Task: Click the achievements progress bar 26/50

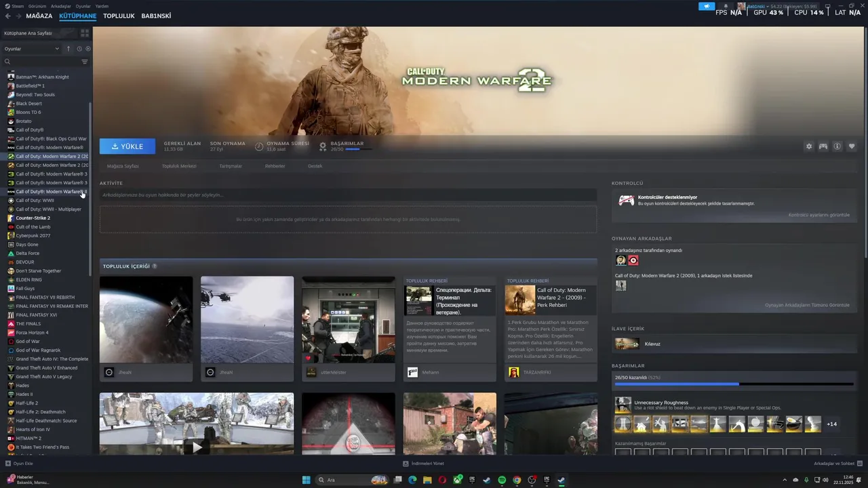Action: (734, 384)
